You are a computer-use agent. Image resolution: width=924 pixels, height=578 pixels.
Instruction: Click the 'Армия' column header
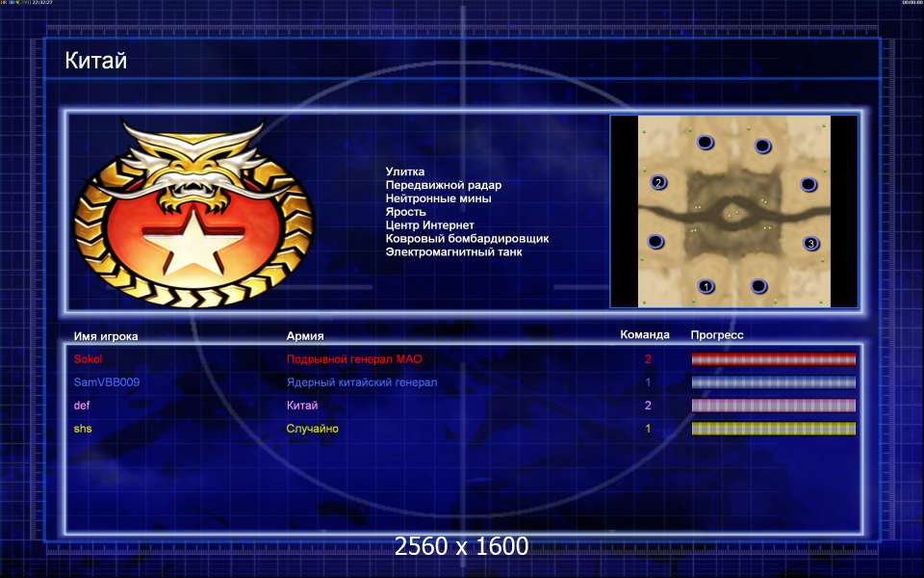point(305,335)
